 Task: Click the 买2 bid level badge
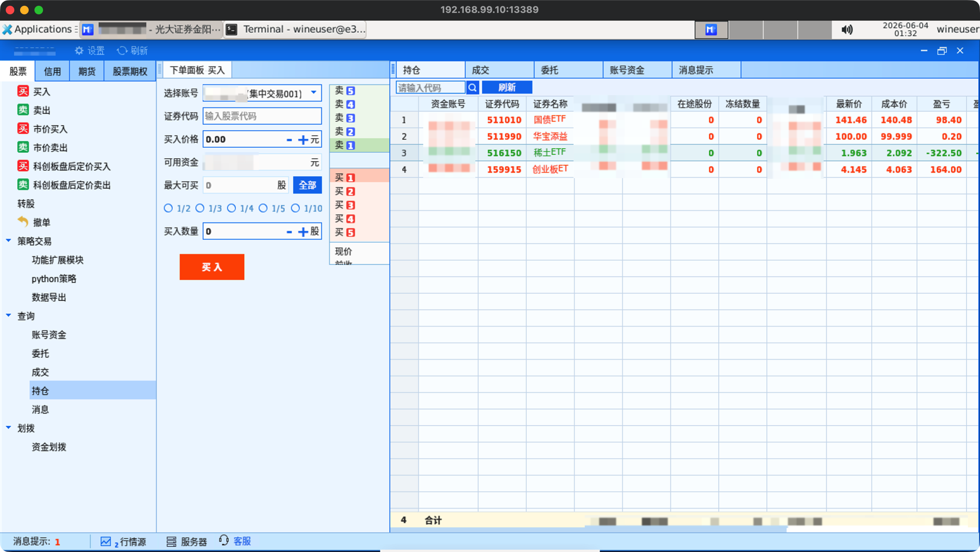pyautogui.click(x=350, y=192)
